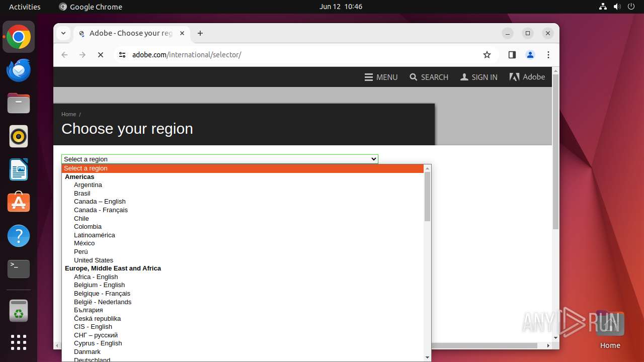Image resolution: width=644 pixels, height=362 pixels.
Task: Open the power menu icon in top bar
Action: [x=631, y=7]
